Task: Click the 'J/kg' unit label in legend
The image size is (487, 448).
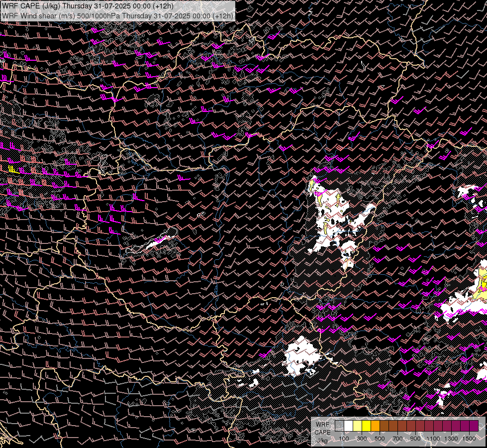Action: pyautogui.click(x=322, y=441)
